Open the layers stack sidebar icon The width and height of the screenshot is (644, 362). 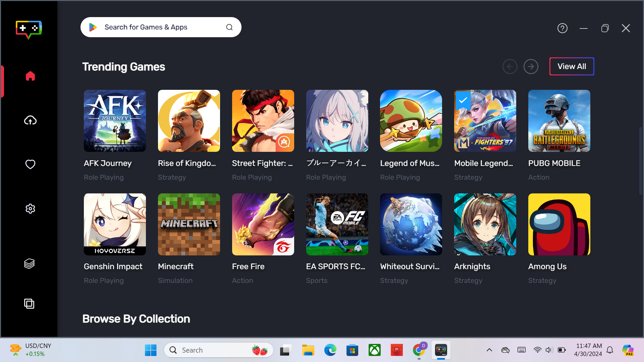(x=29, y=264)
